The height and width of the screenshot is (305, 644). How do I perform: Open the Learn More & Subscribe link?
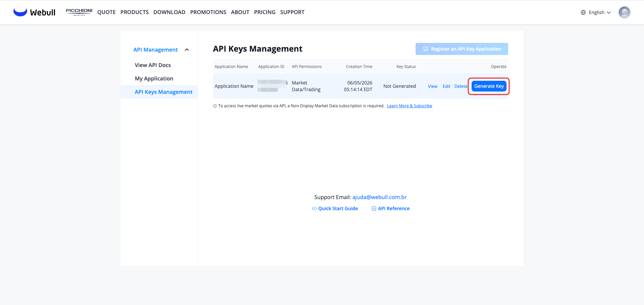coord(410,106)
